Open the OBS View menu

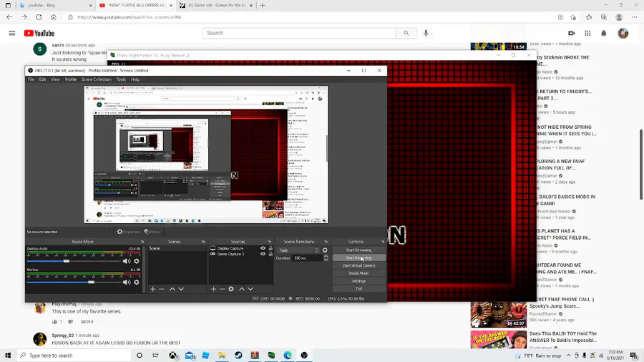[x=55, y=79]
